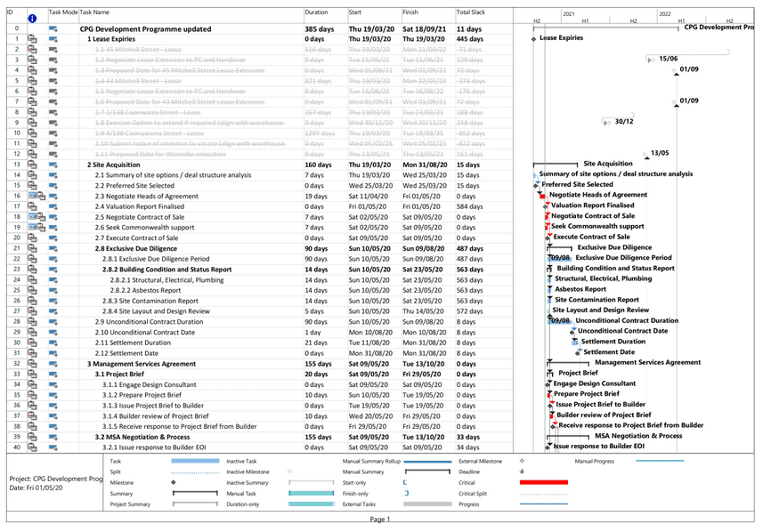Click the task mode icon for Unconditional Contract Date
The width and height of the screenshot is (771, 532).
[x=53, y=333]
